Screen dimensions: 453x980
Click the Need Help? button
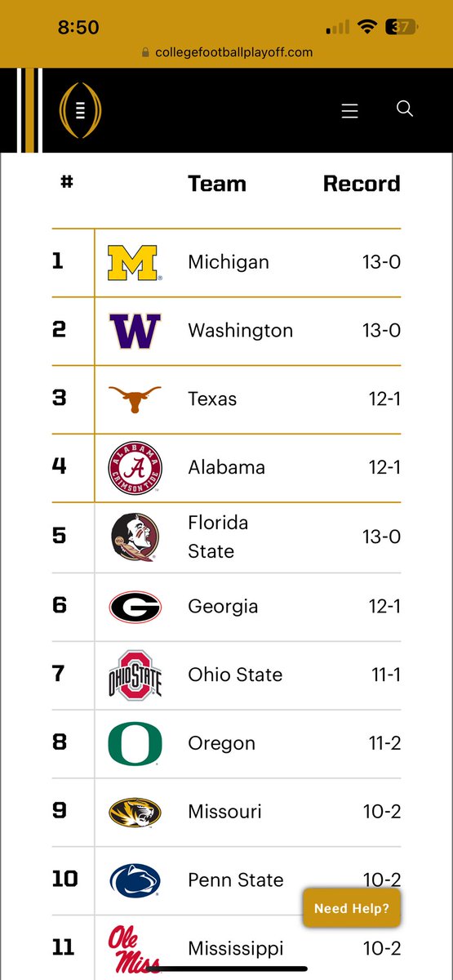[x=352, y=907]
